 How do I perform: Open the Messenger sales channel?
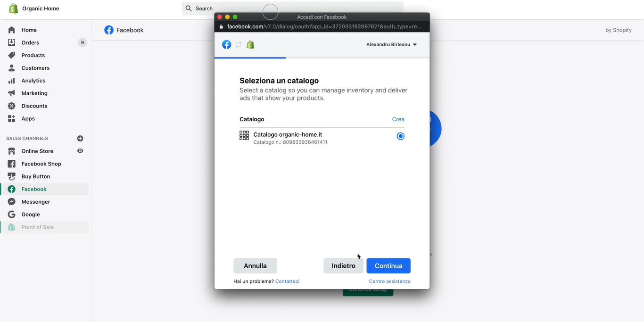(x=35, y=202)
